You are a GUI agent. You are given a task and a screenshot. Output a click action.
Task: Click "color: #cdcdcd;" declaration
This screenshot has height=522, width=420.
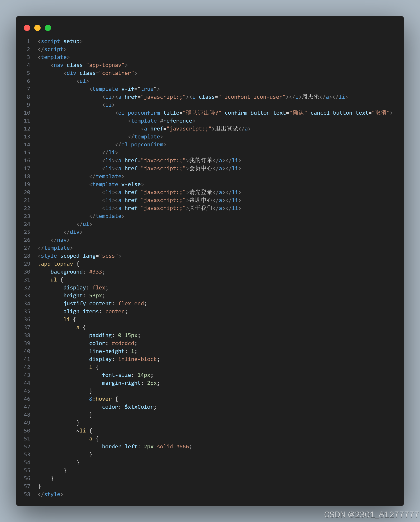point(113,343)
